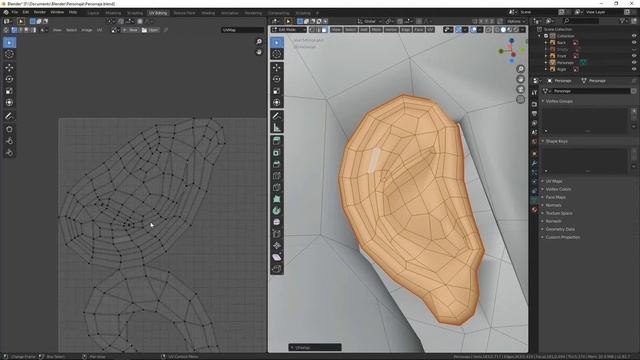Hide the Front object in outliner
The height and width of the screenshot is (360, 640).
click(x=634, y=56)
